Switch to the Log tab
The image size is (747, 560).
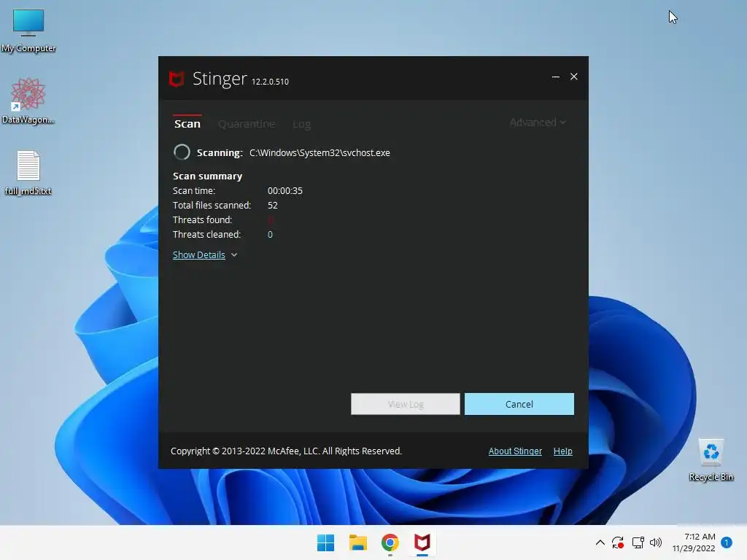tap(301, 124)
